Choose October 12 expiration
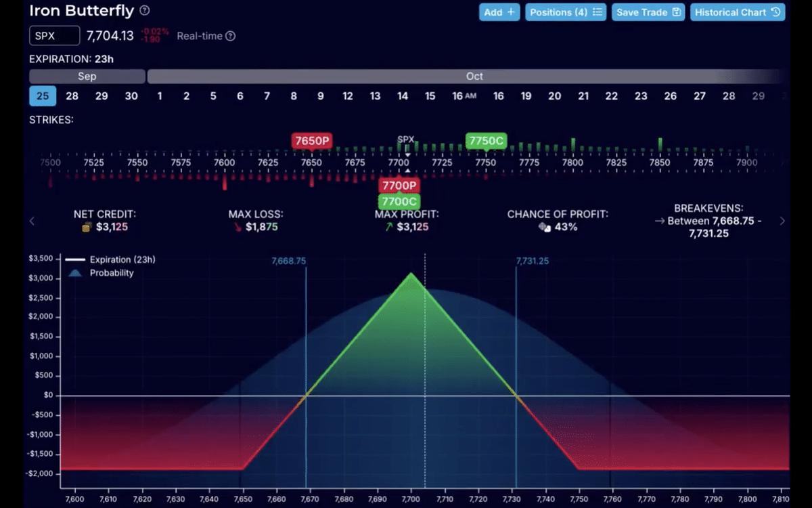The image size is (812, 508). [347, 96]
